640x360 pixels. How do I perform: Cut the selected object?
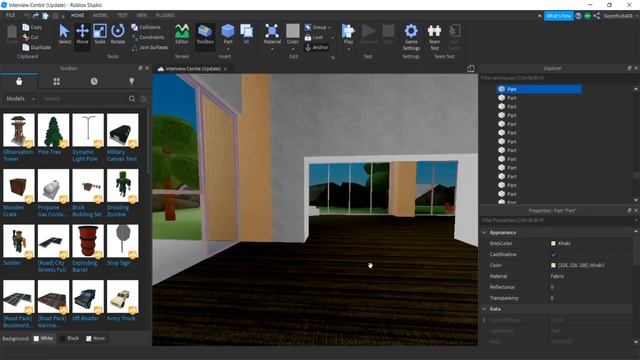pyautogui.click(x=31, y=37)
